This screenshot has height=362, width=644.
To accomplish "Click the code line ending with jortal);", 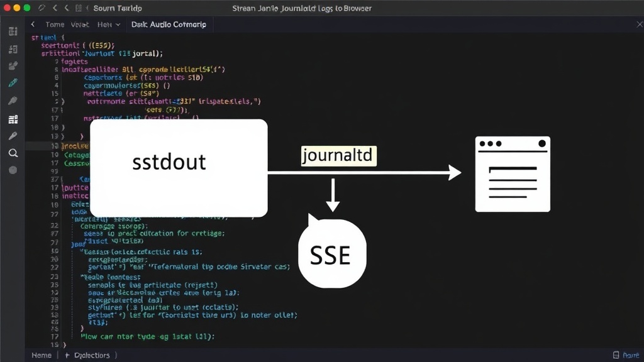I will tap(102, 53).
